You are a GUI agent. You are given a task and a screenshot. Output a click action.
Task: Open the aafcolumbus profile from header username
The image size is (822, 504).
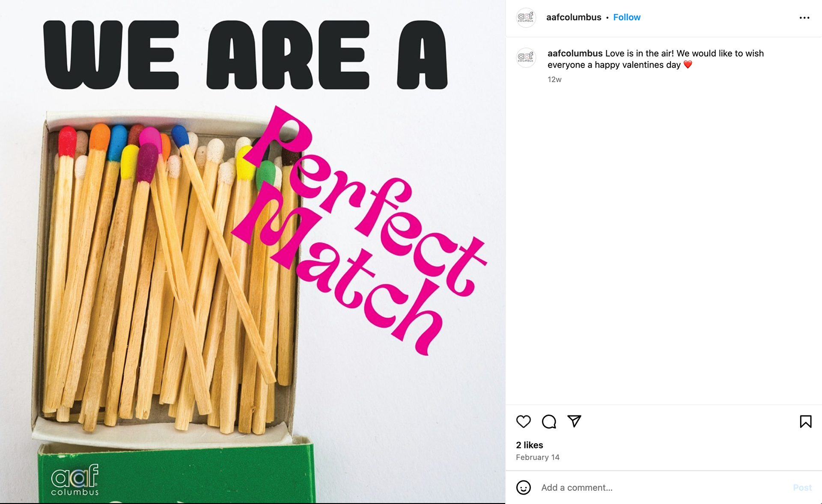click(x=574, y=17)
